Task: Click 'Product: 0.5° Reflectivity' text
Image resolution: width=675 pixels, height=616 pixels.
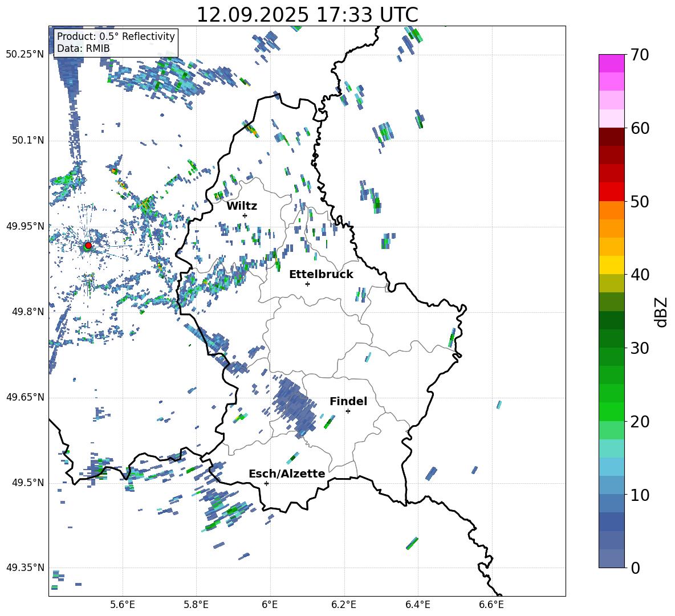Action: (116, 36)
